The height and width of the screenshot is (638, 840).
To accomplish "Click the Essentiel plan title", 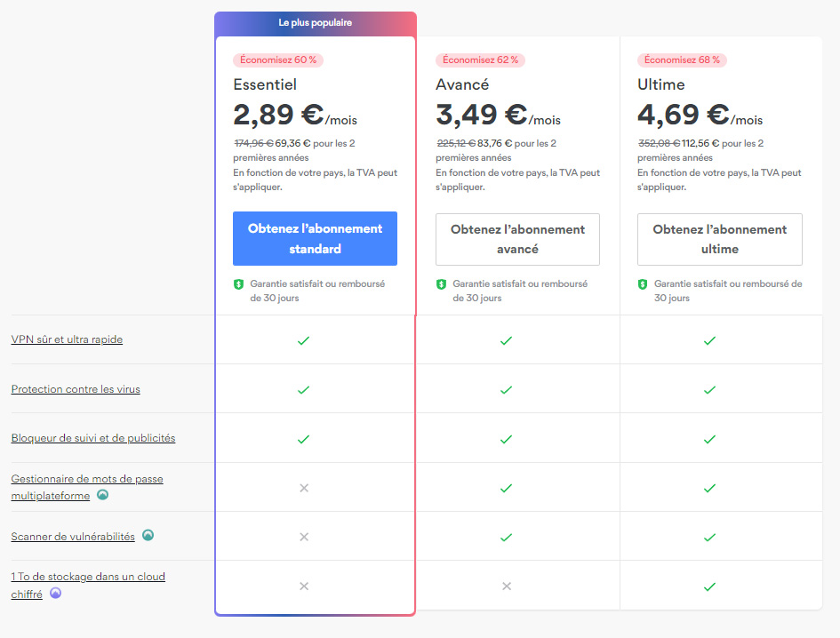I will tap(265, 84).
